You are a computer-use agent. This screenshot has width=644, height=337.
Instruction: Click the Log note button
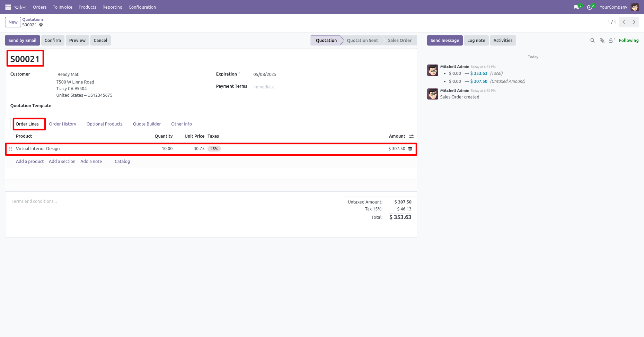476,41
